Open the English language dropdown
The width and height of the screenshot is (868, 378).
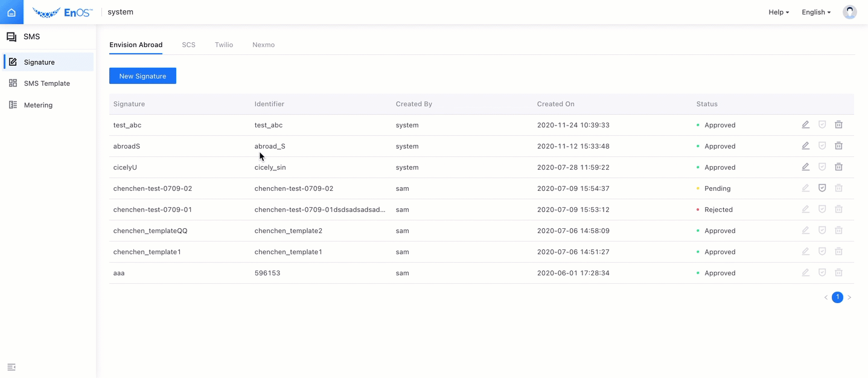tap(815, 12)
